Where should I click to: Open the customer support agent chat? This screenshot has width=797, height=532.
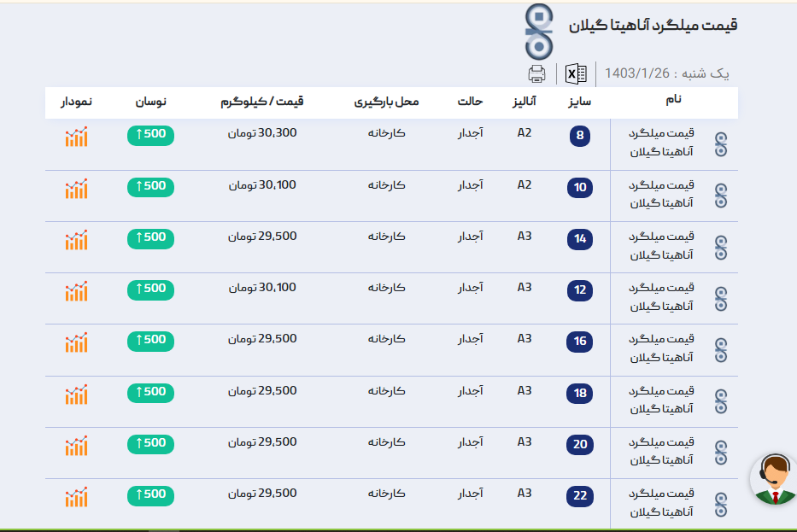coord(774,478)
